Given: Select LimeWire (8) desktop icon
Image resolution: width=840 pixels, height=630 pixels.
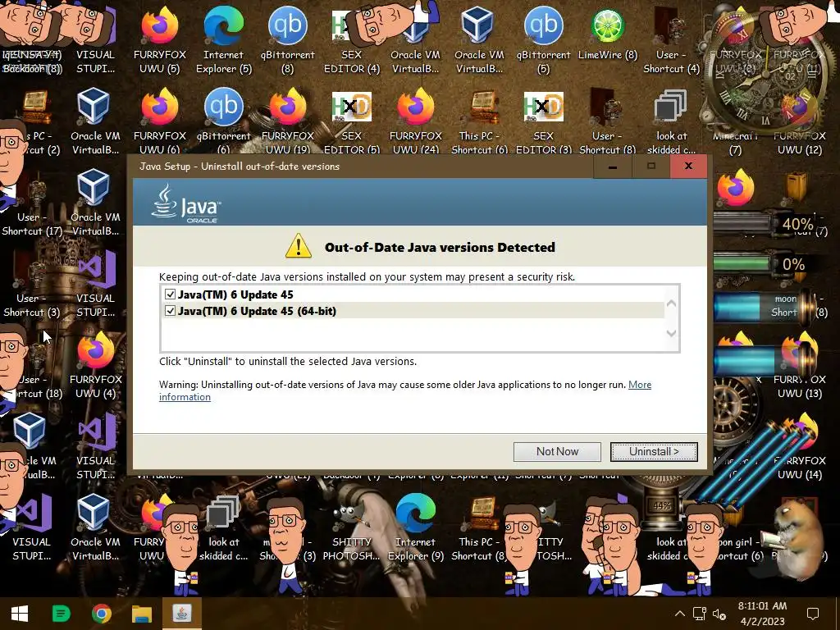Looking at the screenshot, I should point(608,34).
